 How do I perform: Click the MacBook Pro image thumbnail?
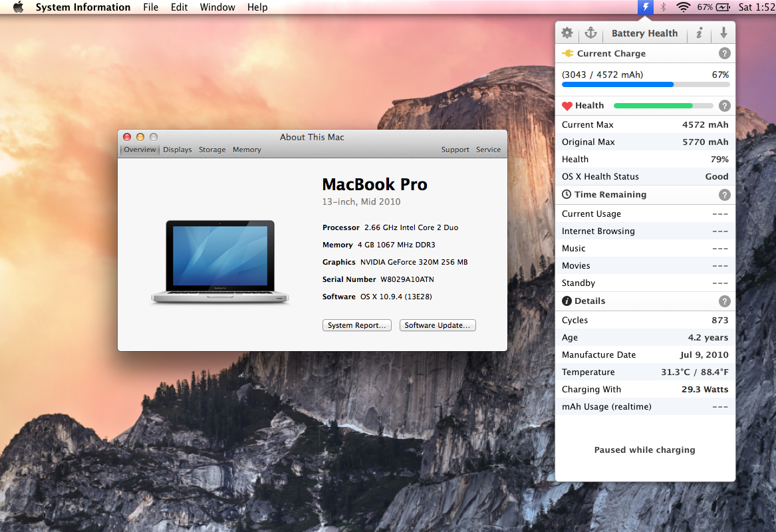(219, 262)
